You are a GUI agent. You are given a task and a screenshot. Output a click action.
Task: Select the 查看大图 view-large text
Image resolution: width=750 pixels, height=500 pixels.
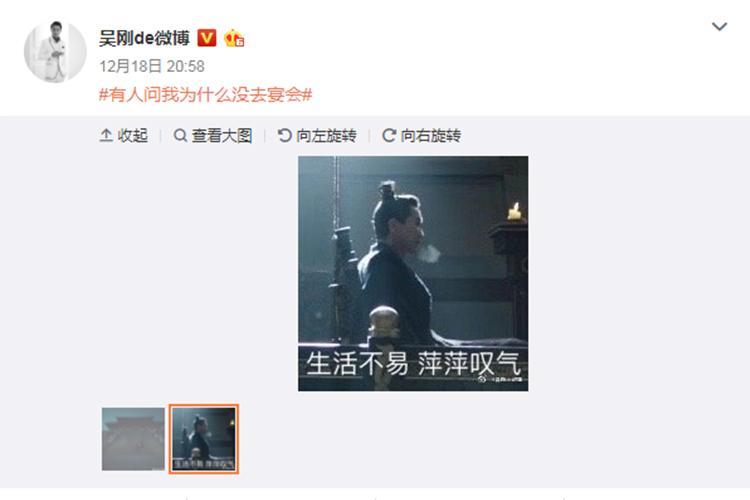click(x=222, y=135)
